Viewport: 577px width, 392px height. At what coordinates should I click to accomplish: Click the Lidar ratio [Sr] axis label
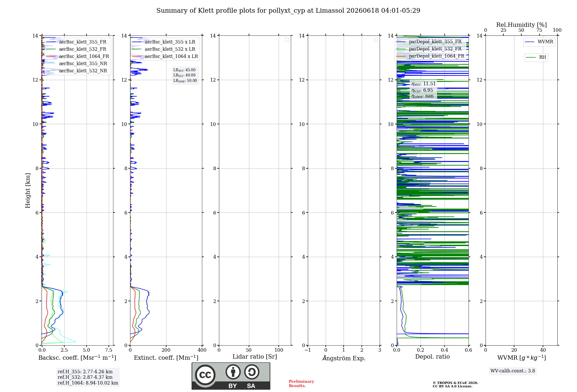click(255, 357)
